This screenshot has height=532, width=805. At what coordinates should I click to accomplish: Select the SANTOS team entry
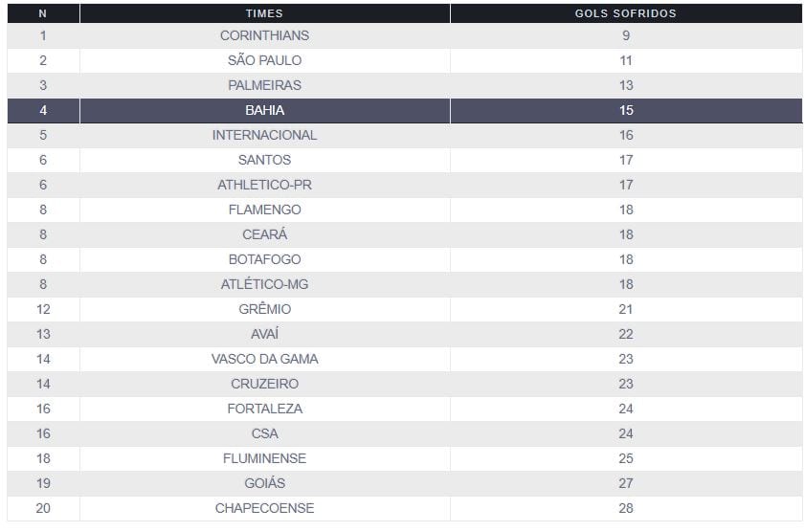[x=264, y=160]
